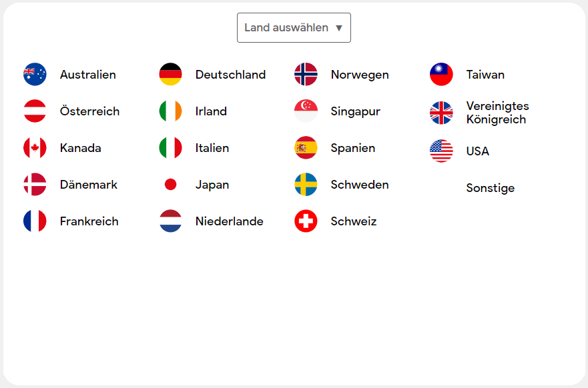
Task: Select the Canadian maple leaf flag
Action: tap(35, 147)
